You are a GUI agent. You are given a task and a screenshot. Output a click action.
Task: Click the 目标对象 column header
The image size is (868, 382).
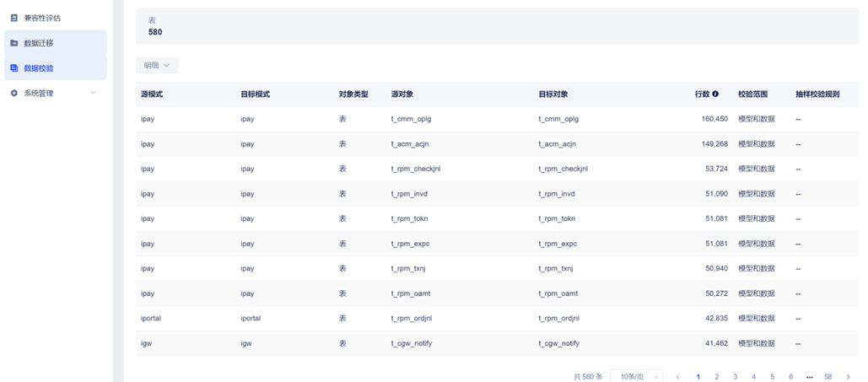pyautogui.click(x=553, y=94)
